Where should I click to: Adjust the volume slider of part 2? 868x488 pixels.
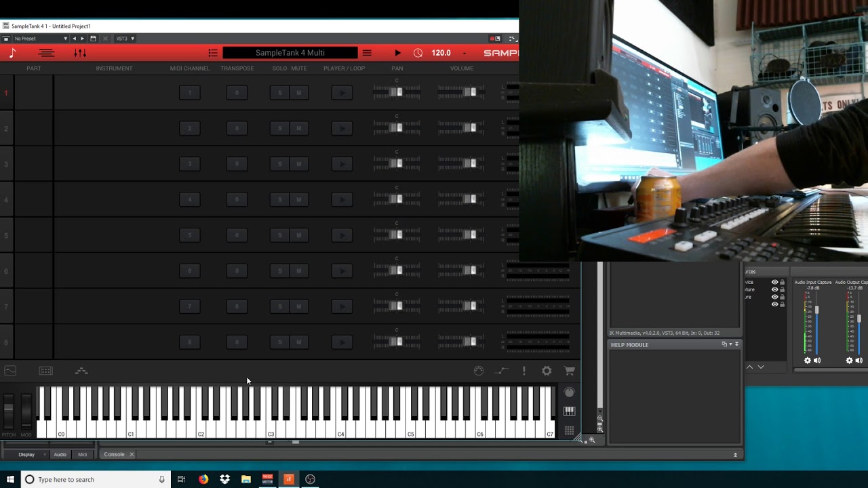(x=461, y=127)
